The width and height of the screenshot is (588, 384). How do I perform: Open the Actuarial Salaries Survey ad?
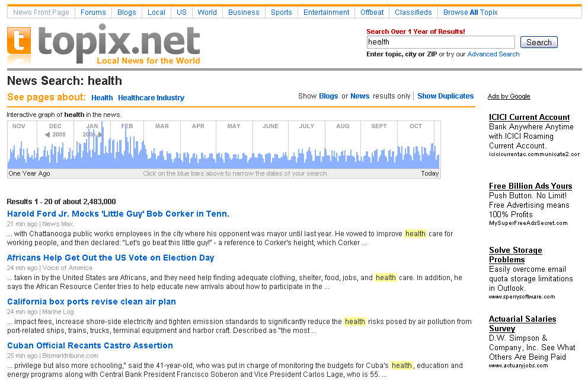pyautogui.click(x=522, y=323)
